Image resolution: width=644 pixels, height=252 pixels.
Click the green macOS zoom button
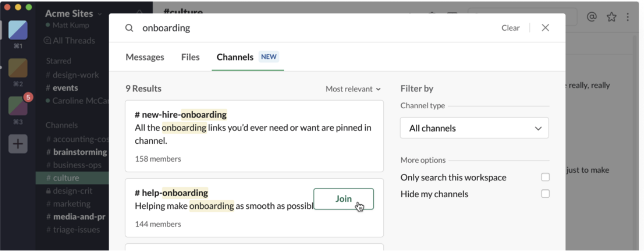tap(28, 7)
